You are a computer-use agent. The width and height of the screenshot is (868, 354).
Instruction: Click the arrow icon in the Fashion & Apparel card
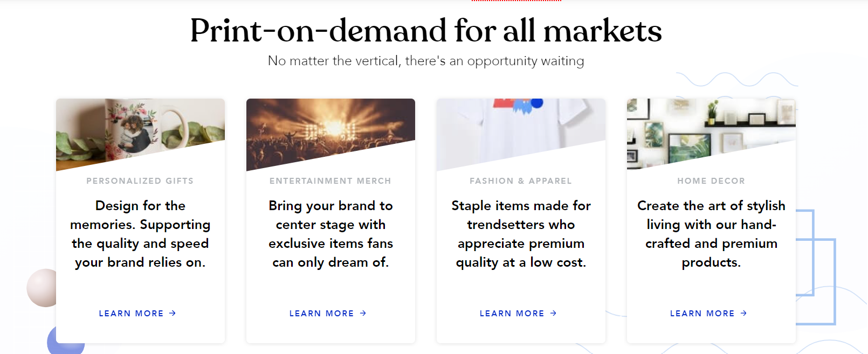point(553,313)
